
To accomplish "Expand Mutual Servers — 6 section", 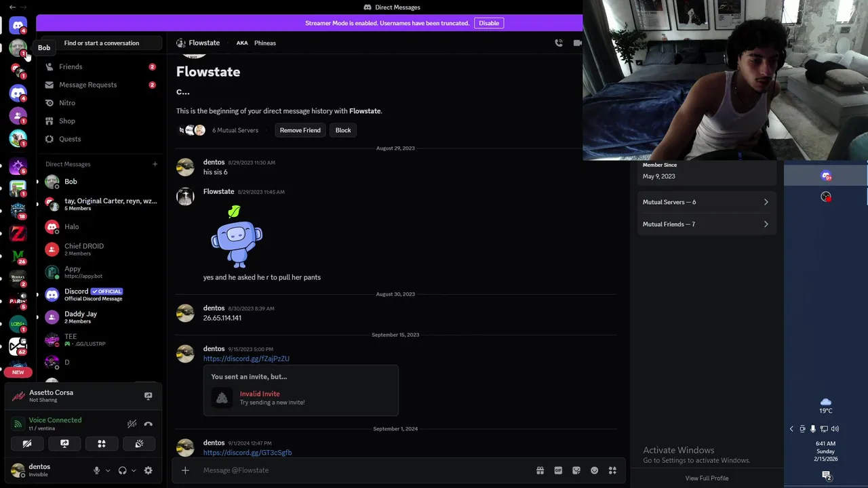I will (x=706, y=202).
